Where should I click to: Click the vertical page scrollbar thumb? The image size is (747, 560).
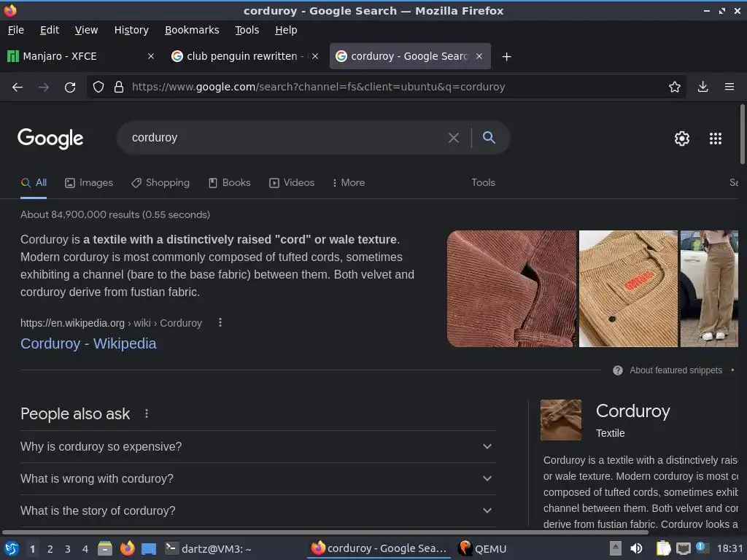pos(742,134)
